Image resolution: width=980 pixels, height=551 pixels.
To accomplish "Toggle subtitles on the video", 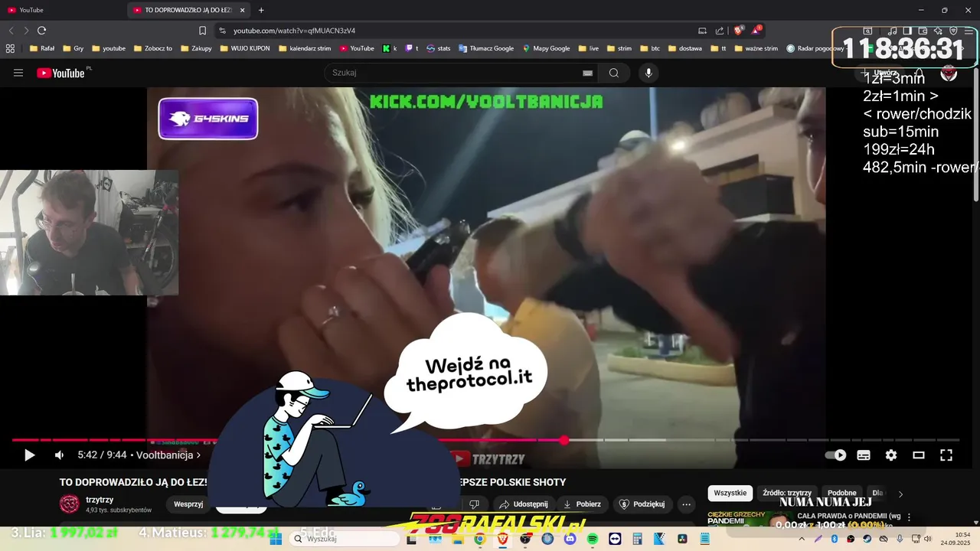I will 864,455.
